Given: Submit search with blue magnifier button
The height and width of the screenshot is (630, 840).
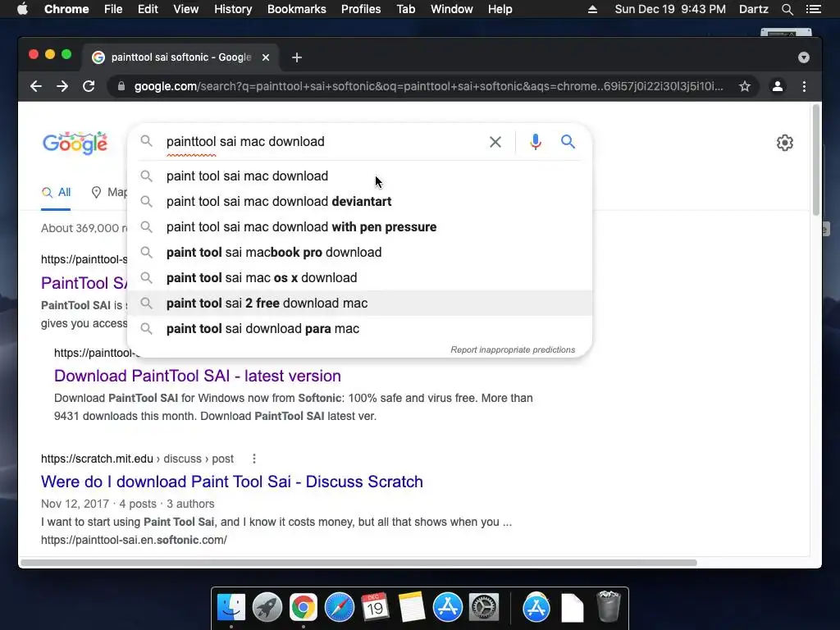Looking at the screenshot, I should coord(568,142).
